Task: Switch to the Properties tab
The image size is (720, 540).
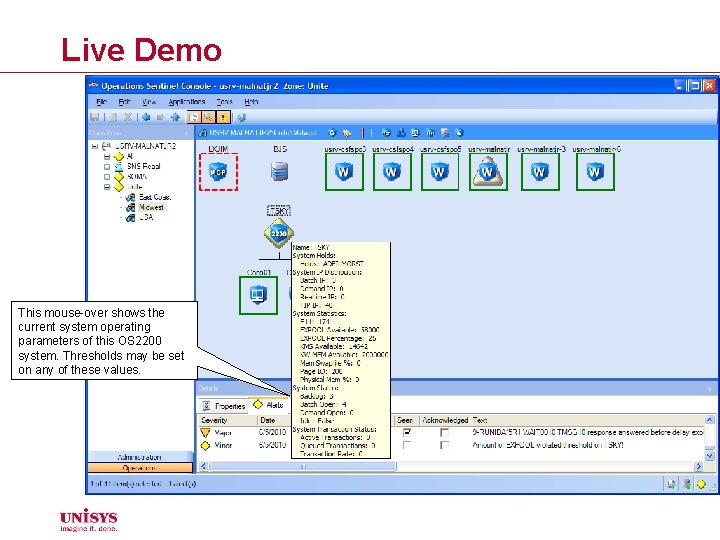Action: click(x=224, y=406)
